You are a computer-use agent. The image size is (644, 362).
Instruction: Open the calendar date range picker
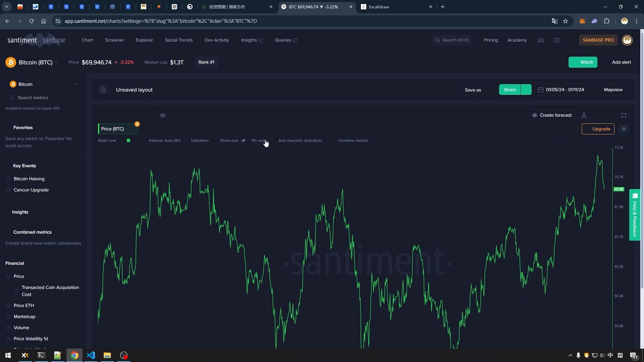click(565, 90)
